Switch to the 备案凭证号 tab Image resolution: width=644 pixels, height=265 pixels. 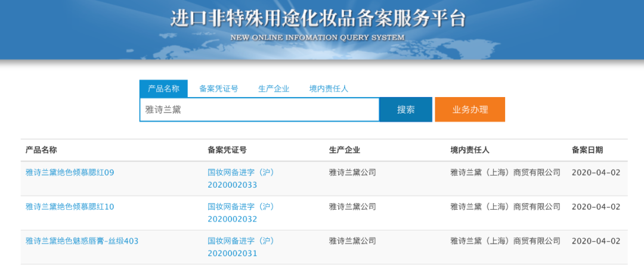(x=218, y=89)
